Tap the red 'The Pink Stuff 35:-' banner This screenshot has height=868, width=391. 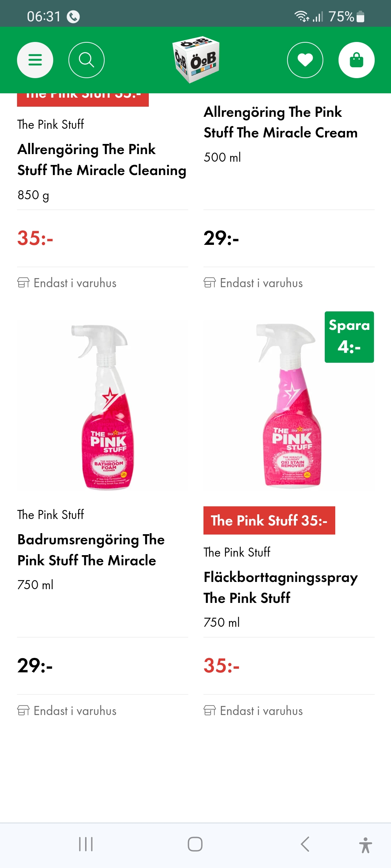click(x=269, y=520)
